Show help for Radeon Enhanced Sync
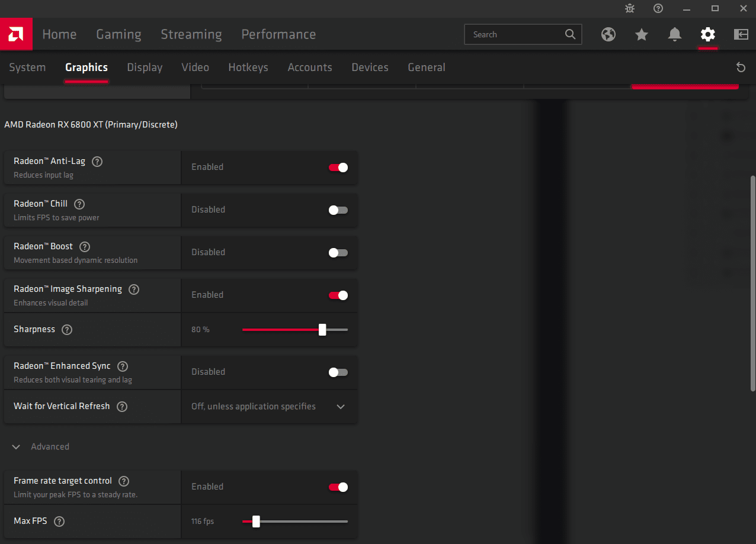 [x=123, y=366]
